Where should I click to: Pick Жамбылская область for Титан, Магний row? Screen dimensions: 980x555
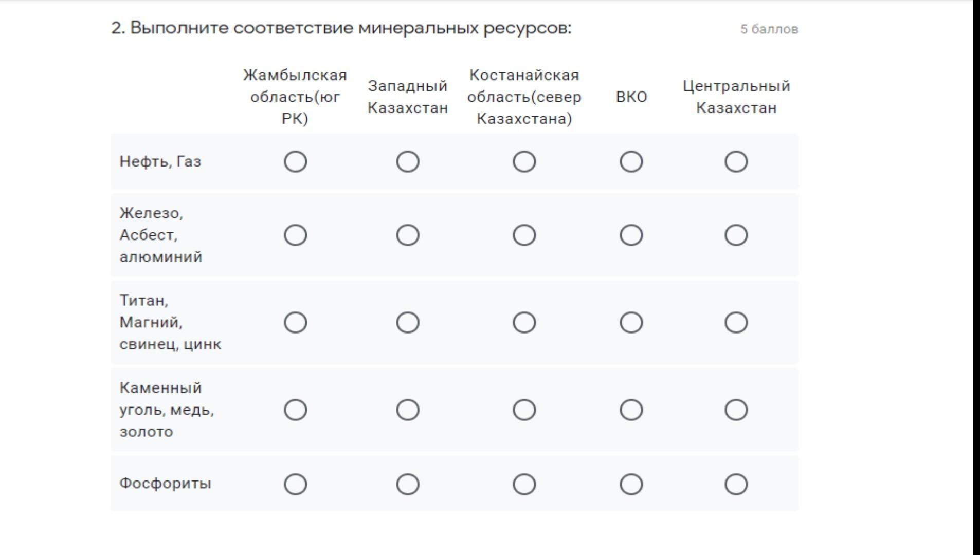click(296, 323)
